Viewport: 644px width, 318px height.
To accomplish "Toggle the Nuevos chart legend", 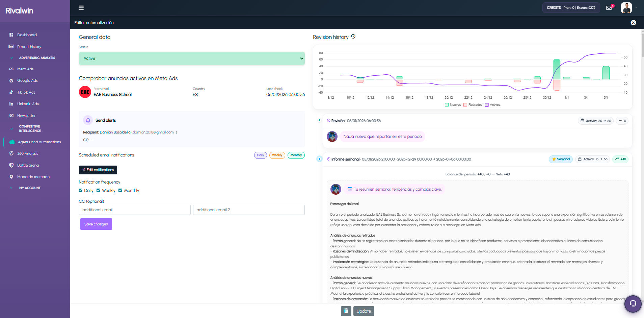I will [x=453, y=105].
